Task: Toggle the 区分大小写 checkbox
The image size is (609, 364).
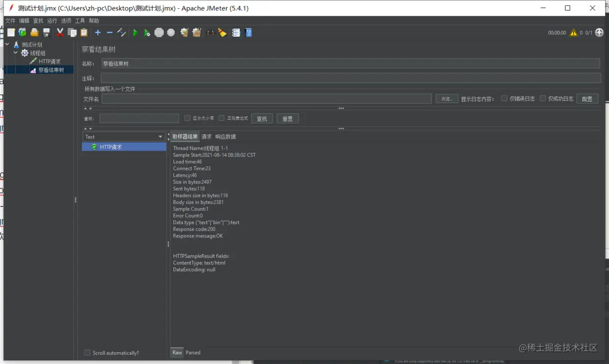Action: 187,118
